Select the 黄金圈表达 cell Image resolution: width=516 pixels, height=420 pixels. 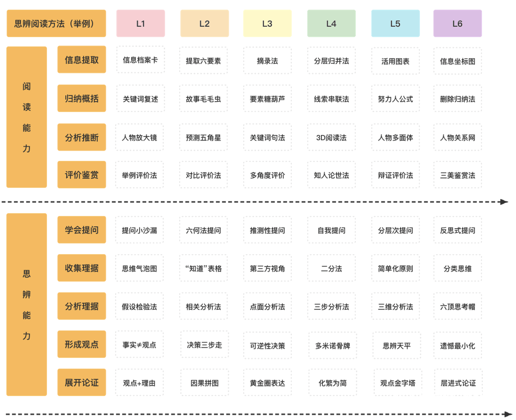point(267,383)
